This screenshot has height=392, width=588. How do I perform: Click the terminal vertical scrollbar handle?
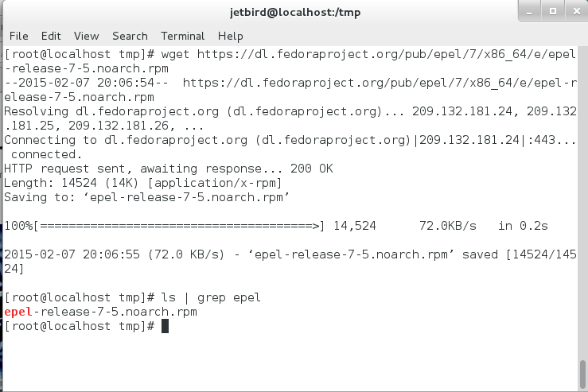582,375
